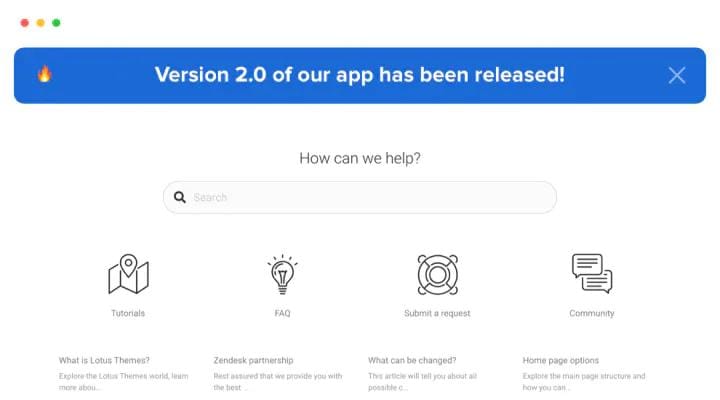The height and width of the screenshot is (400, 720).
Task: Dismiss the Version 2.0 announcement banner
Action: [677, 75]
